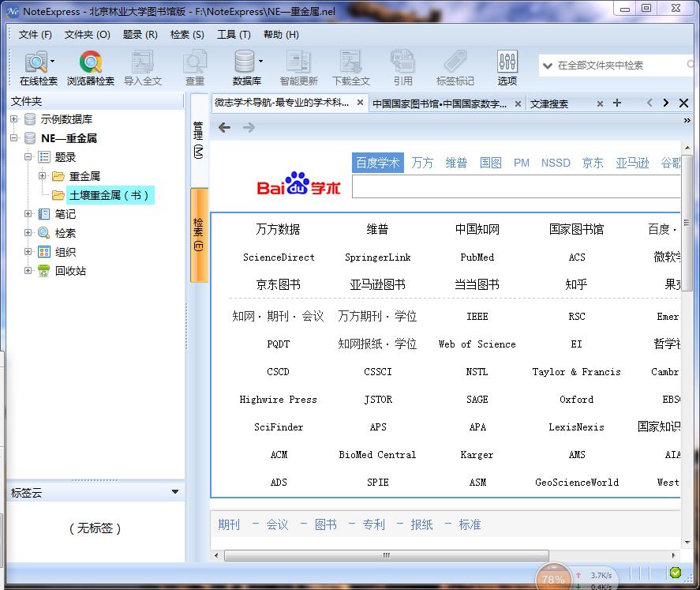Expand the 重金属 folder node
The image size is (700, 590).
point(43,176)
